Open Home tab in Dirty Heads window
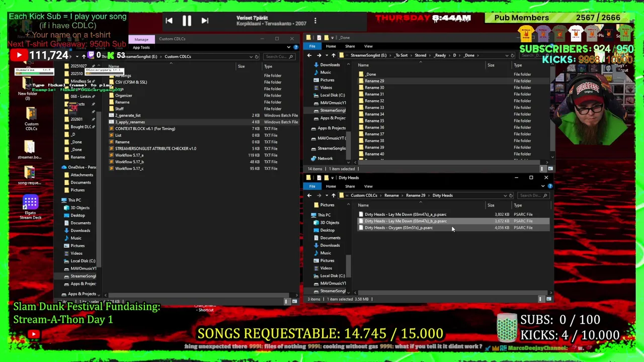Viewport: 644px width, 362px height. coord(331,187)
